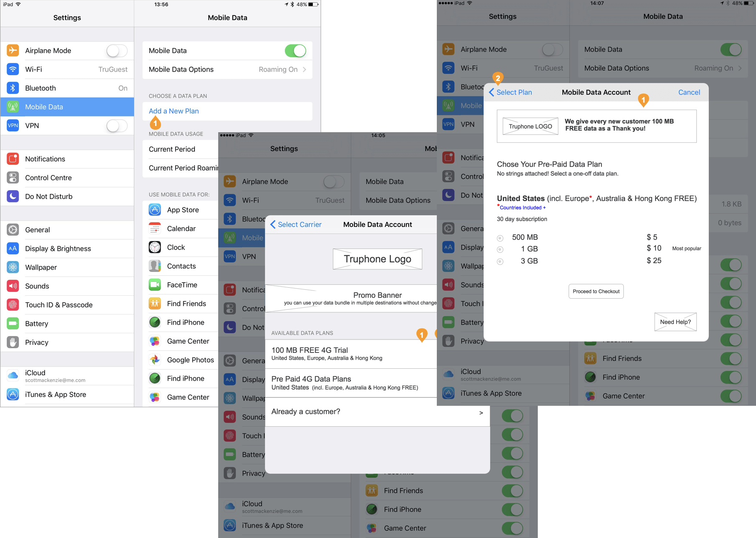Tap the iCloud row in the middle screen sidebar

coord(285,507)
